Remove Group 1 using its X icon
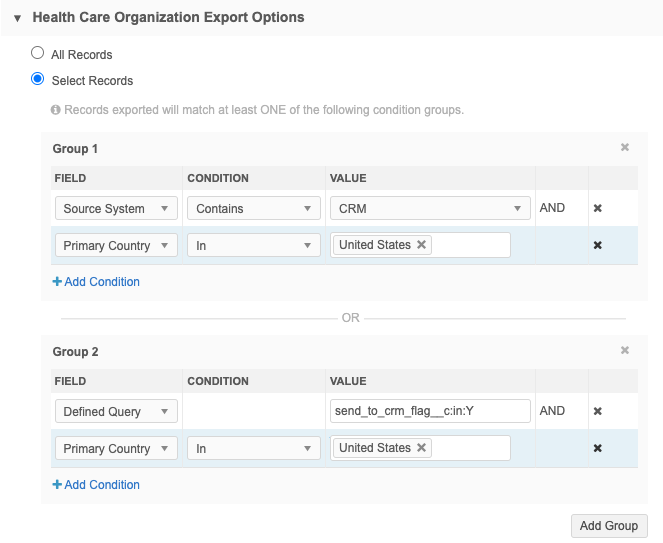 625,148
